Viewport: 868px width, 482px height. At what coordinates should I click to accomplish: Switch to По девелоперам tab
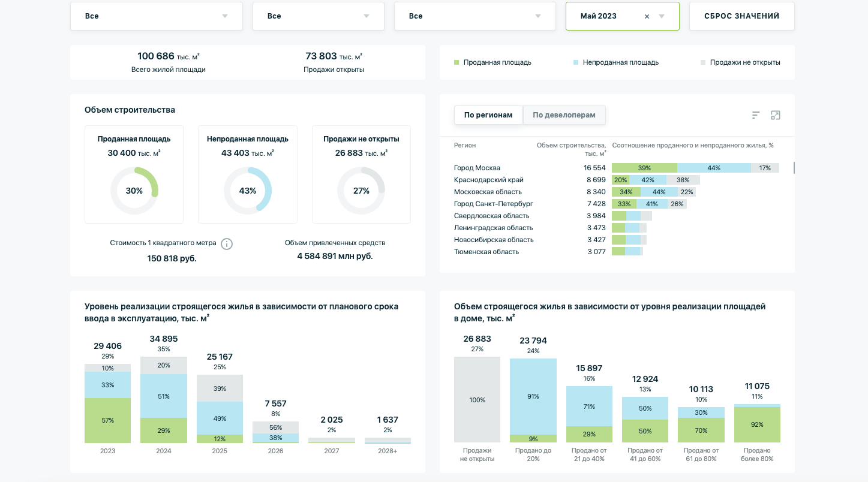click(x=564, y=115)
